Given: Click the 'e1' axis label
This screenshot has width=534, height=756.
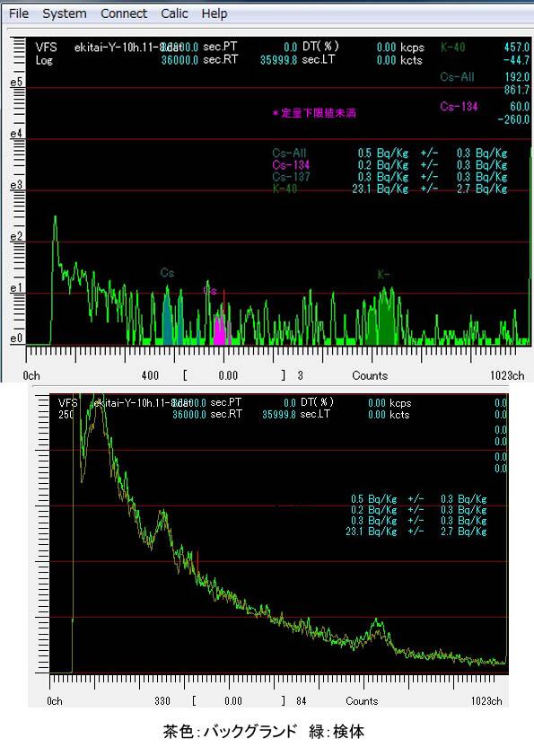Looking at the screenshot, I should point(16,288).
